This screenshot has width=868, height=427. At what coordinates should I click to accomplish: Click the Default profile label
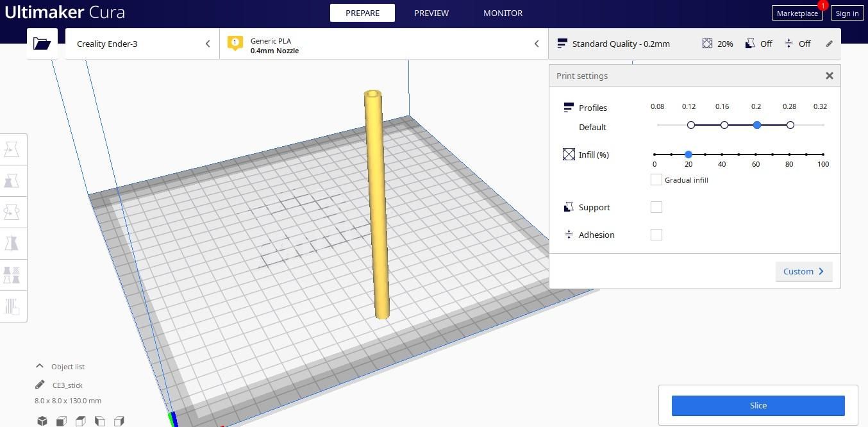click(x=592, y=127)
